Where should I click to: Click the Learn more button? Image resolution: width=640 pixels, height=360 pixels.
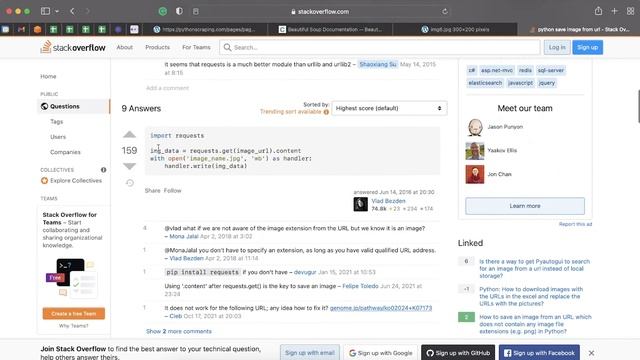click(x=525, y=206)
